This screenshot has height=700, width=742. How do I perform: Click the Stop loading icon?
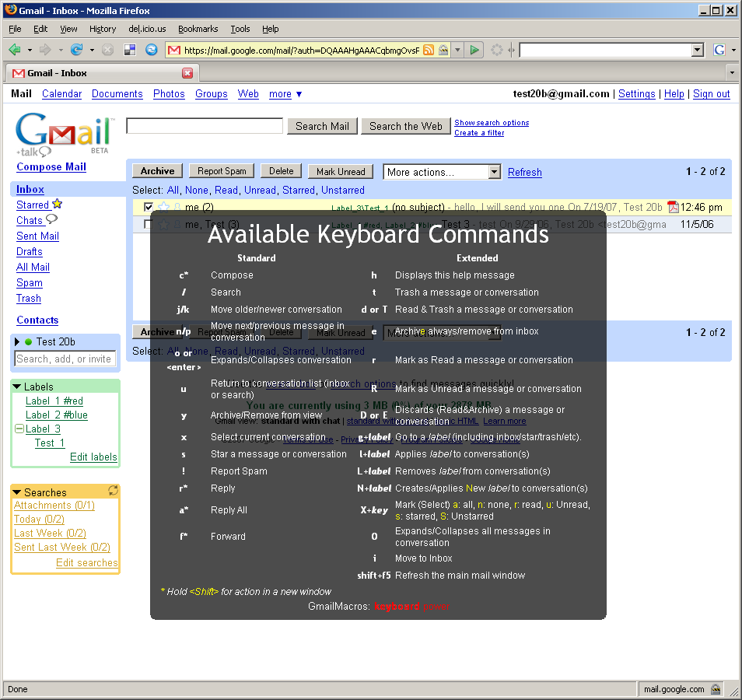pyautogui.click(x=108, y=50)
